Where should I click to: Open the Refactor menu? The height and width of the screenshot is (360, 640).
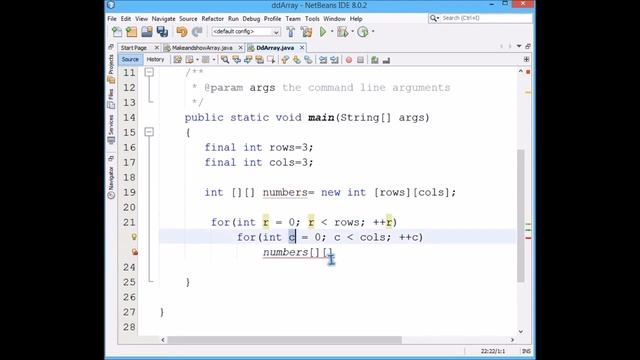pos(213,19)
